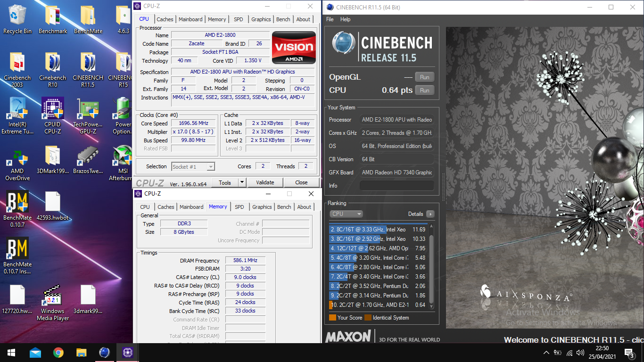The height and width of the screenshot is (362, 644).
Task: Open the BenchMate folder icon
Action: (x=88, y=20)
